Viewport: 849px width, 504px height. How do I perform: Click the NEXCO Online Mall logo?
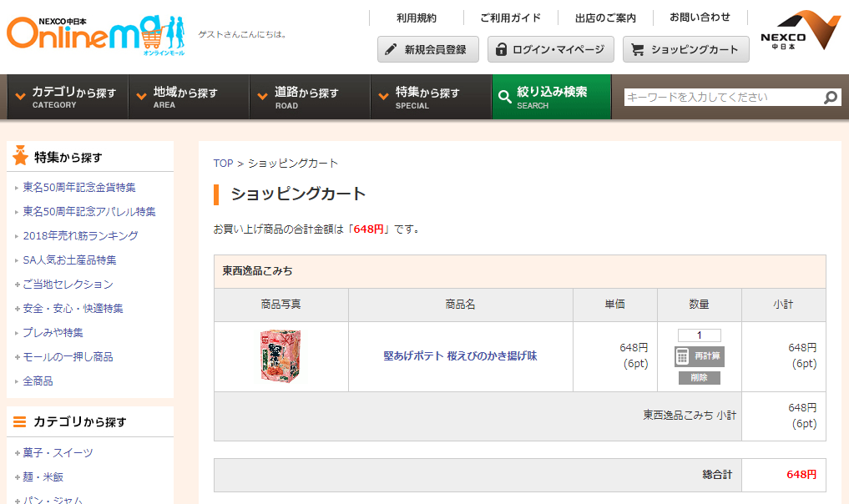coord(96,35)
